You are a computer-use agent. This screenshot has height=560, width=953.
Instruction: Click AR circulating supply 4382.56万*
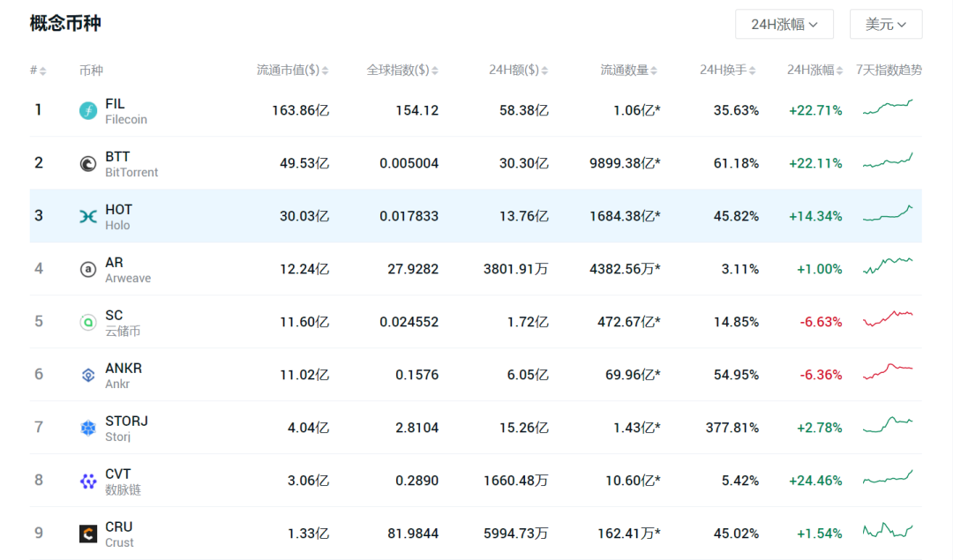pos(625,269)
